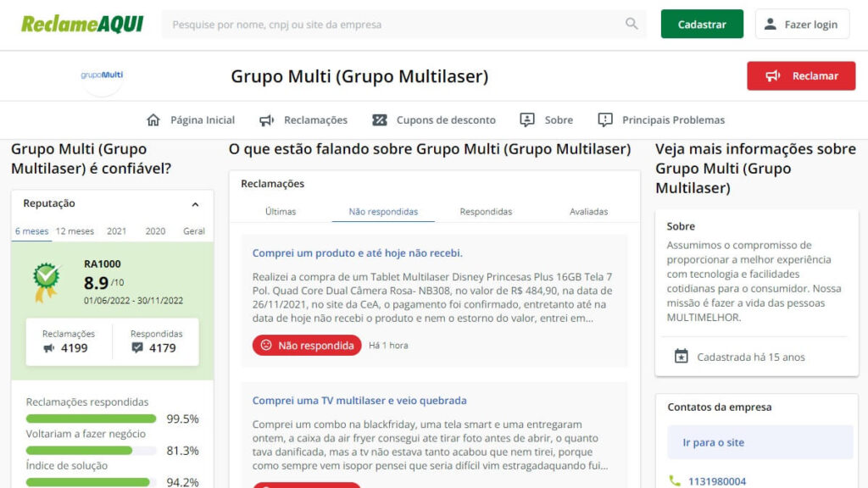The image size is (868, 488).
Task: Click the 'Cadastrada há 15 anos' text
Action: [751, 357]
